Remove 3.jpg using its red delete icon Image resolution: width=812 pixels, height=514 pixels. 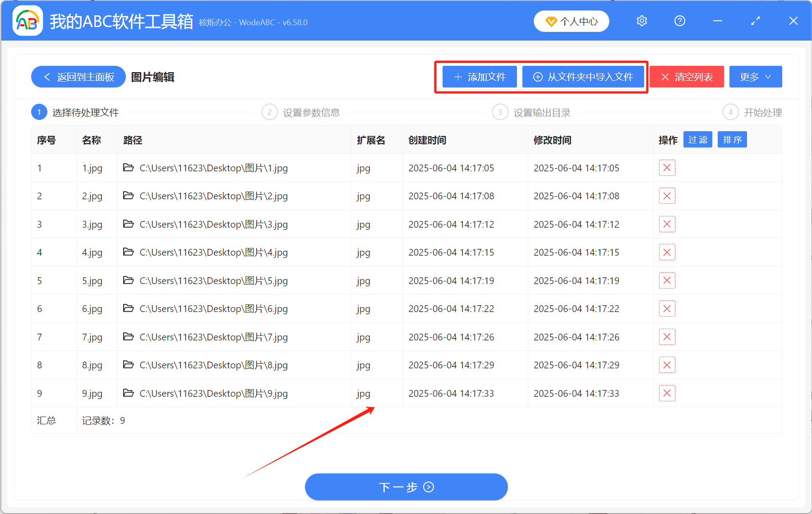point(667,224)
